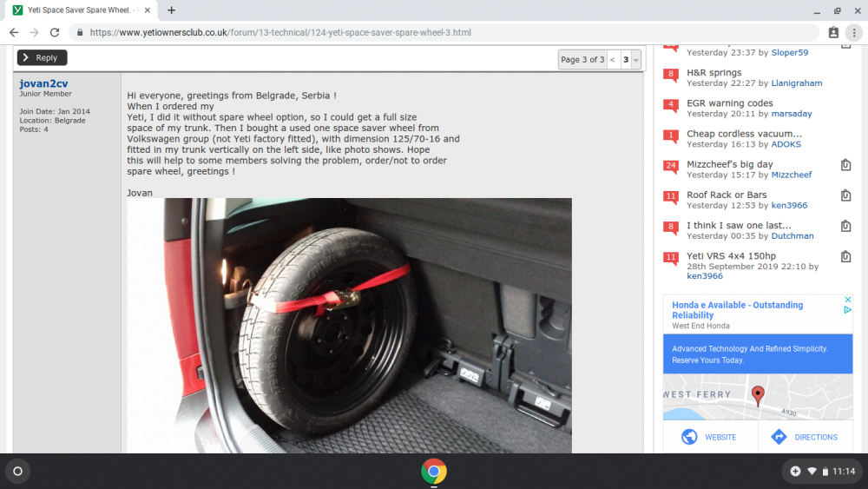Click 'Page 3 of 3' label

(582, 60)
